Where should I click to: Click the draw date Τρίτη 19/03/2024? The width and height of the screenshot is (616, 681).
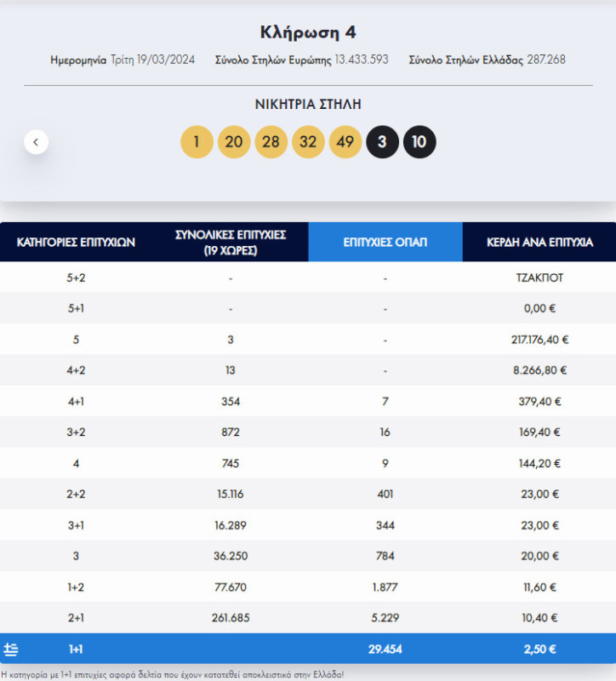point(152,60)
